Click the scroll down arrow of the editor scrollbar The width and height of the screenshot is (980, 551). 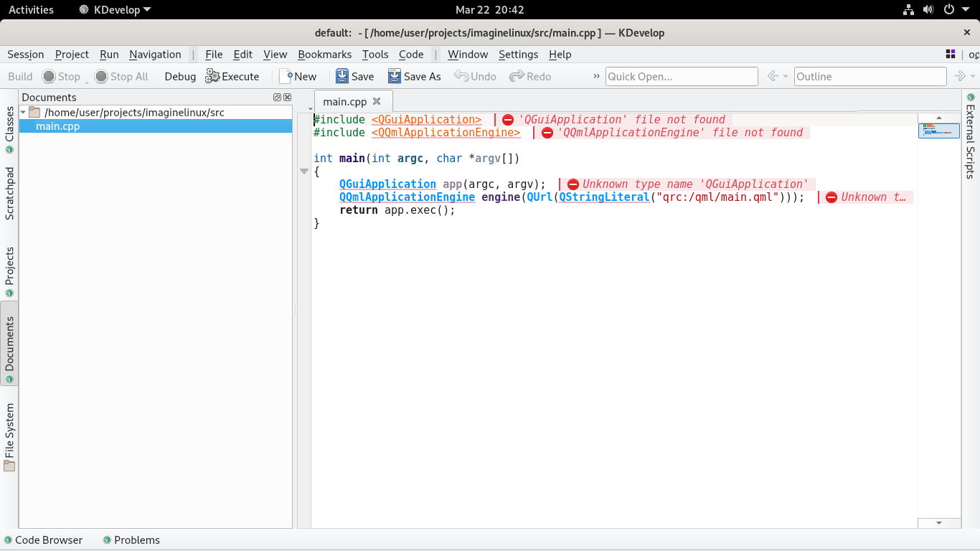point(939,523)
